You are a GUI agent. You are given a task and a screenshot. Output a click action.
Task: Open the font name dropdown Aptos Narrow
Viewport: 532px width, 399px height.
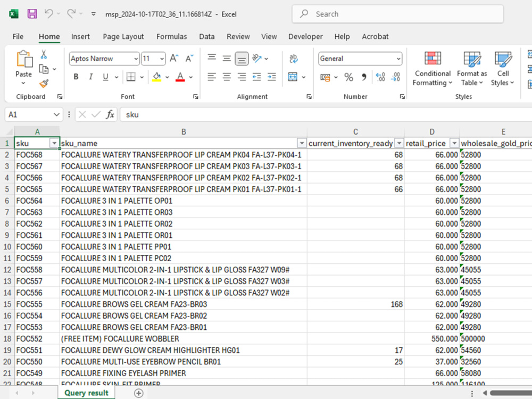point(136,59)
